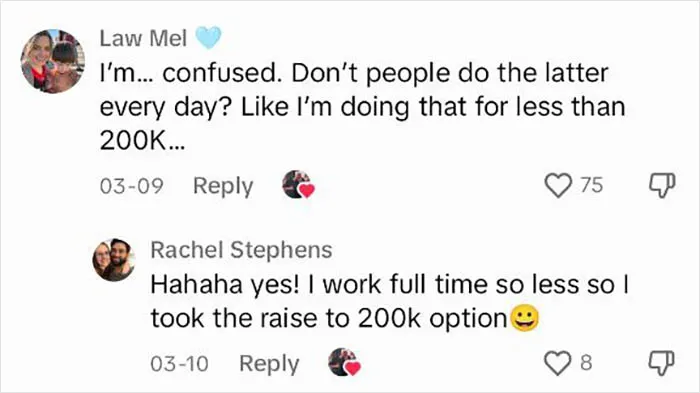The height and width of the screenshot is (393, 700).
Task: Dislike Rachel Stephens' reply with thumbs-down
Action: (x=662, y=363)
